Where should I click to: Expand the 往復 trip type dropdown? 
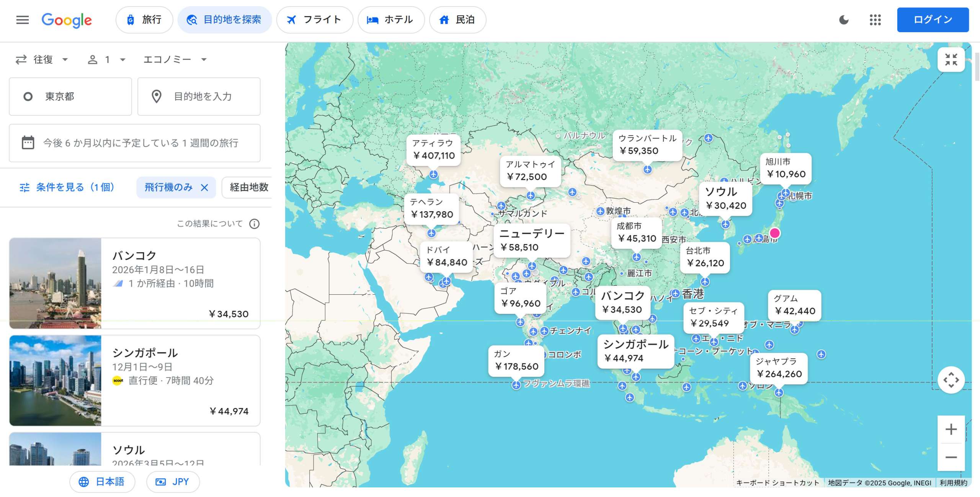42,60
